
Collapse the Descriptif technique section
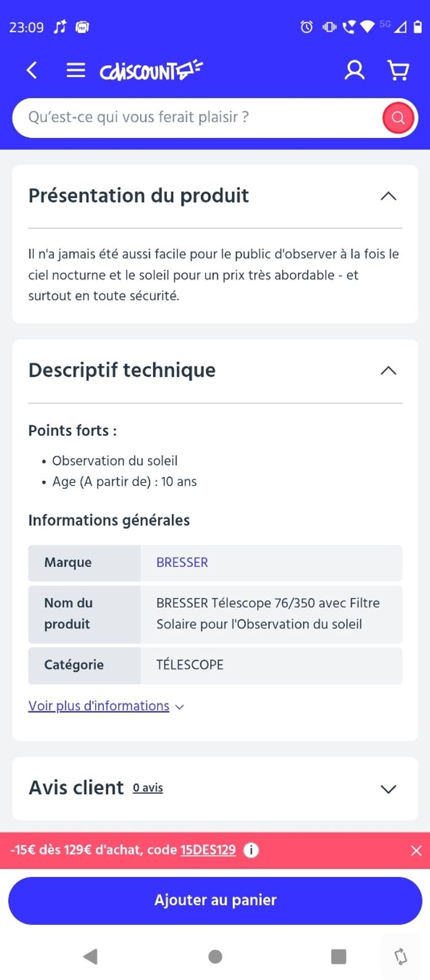pyautogui.click(x=388, y=371)
